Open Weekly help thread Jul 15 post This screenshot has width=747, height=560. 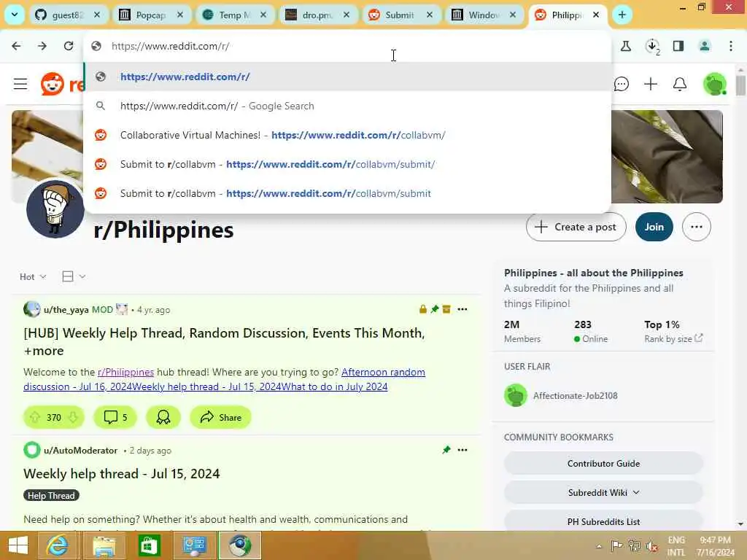point(122,474)
